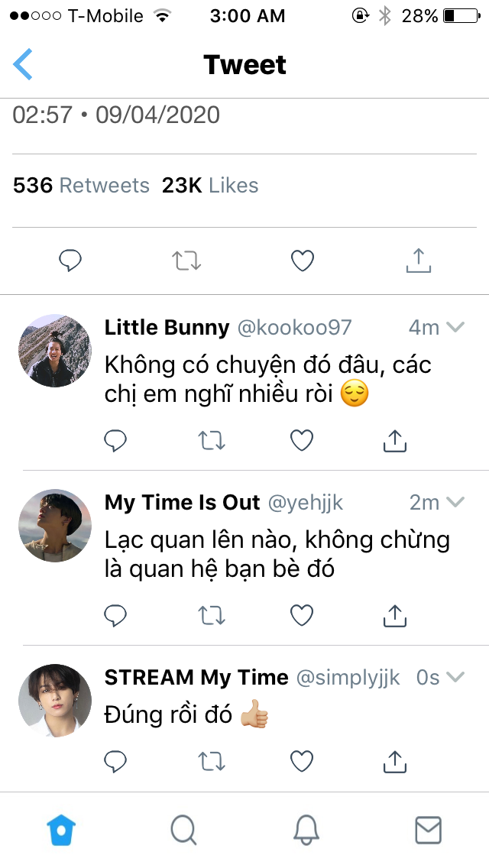Switch to the Home tab
489x868 pixels.
[x=61, y=831]
